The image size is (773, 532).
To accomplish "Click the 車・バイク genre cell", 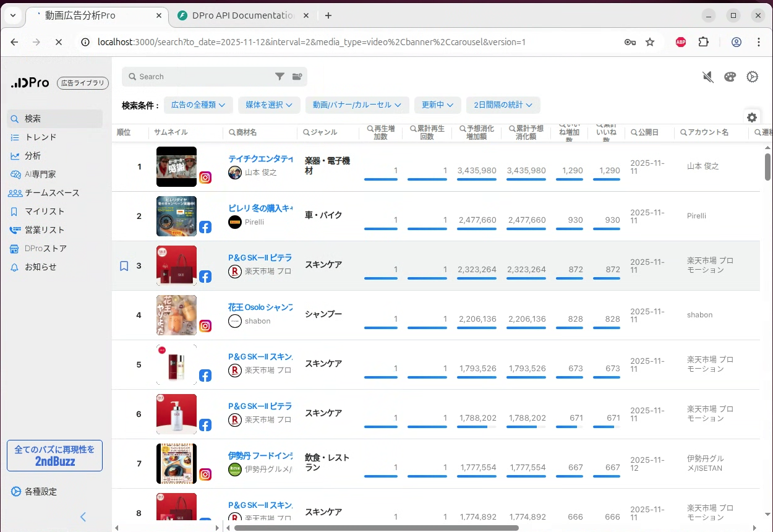I will [323, 215].
